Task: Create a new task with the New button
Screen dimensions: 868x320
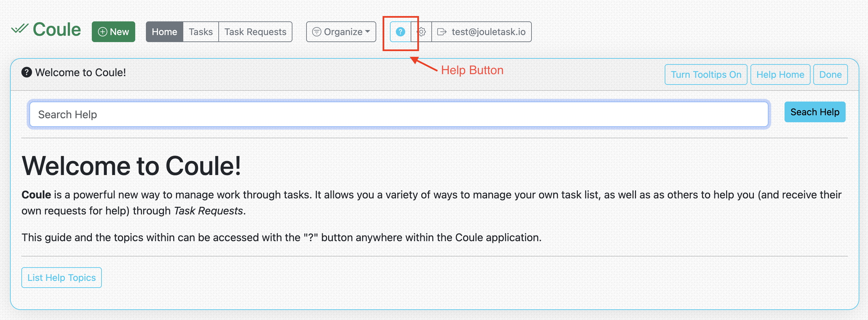Action: pyautogui.click(x=113, y=32)
